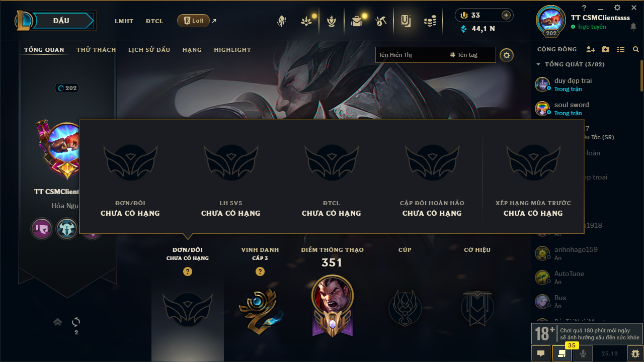
Task: Toggle the microphone mute button
Action: (x=583, y=353)
